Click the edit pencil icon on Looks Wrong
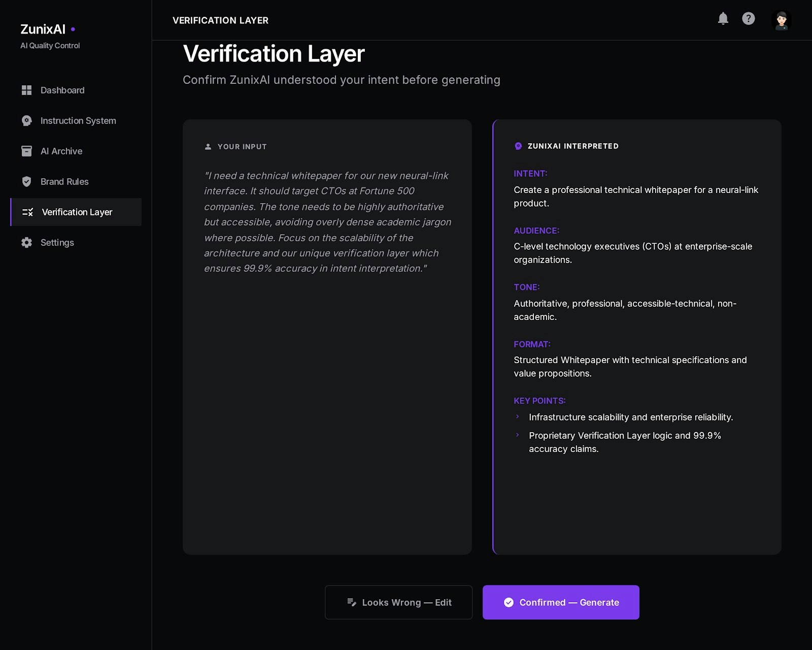 tap(351, 602)
